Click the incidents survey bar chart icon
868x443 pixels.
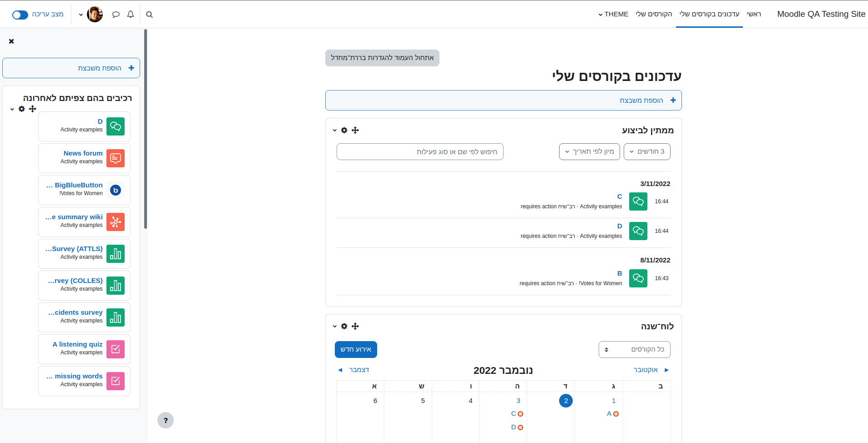point(116,317)
